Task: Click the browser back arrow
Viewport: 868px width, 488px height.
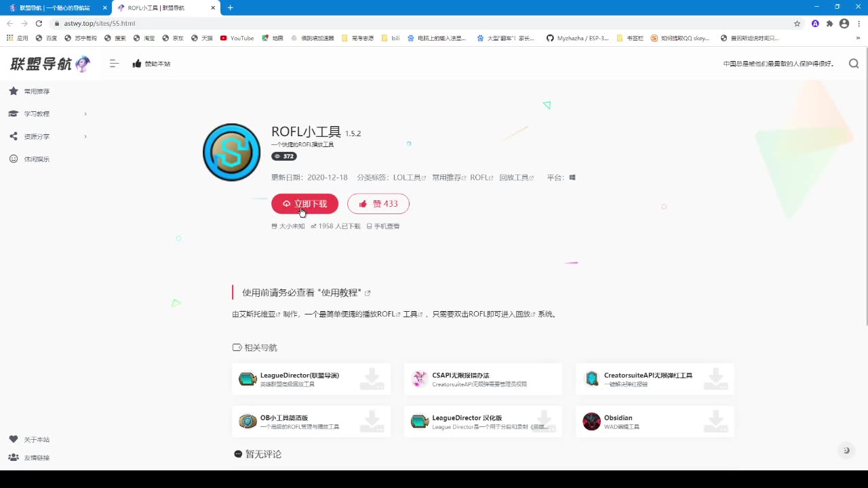Action: 9,23
